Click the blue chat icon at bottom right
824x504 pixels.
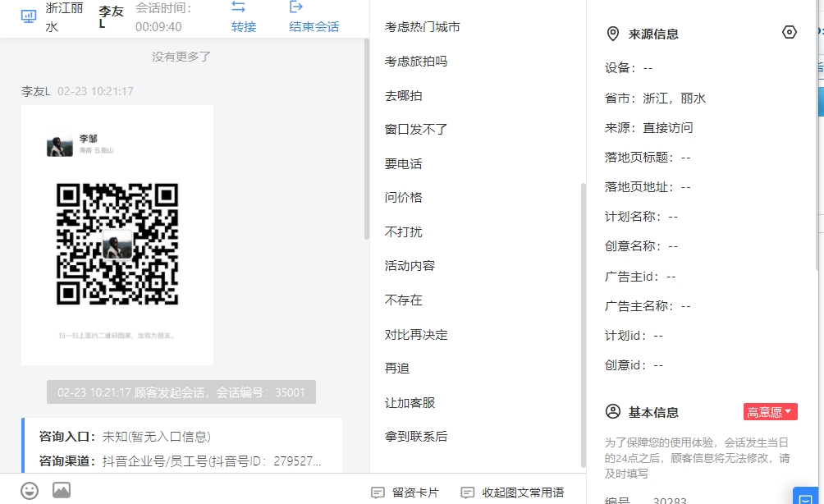click(x=806, y=496)
